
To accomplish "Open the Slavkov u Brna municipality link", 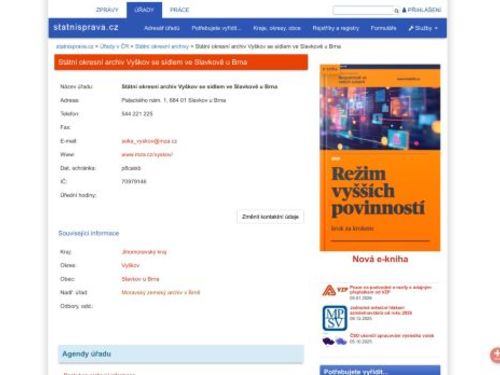I will point(140,279).
